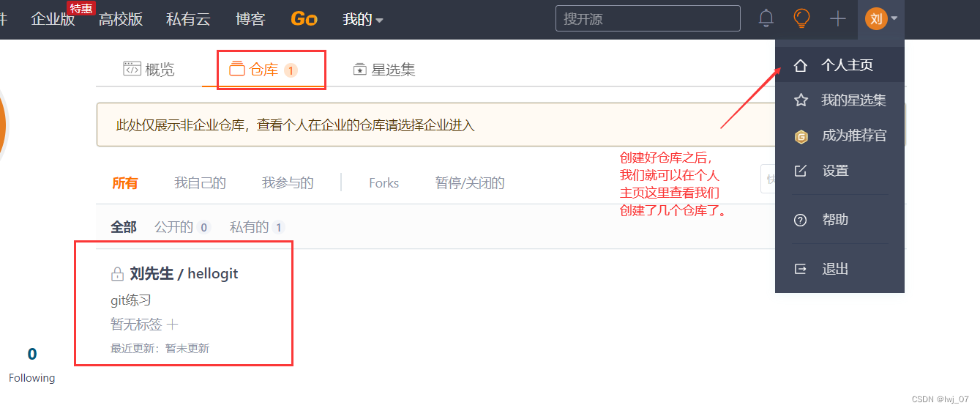Choose 个人主页 from user menu
The height and width of the screenshot is (411, 980).
click(x=839, y=65)
